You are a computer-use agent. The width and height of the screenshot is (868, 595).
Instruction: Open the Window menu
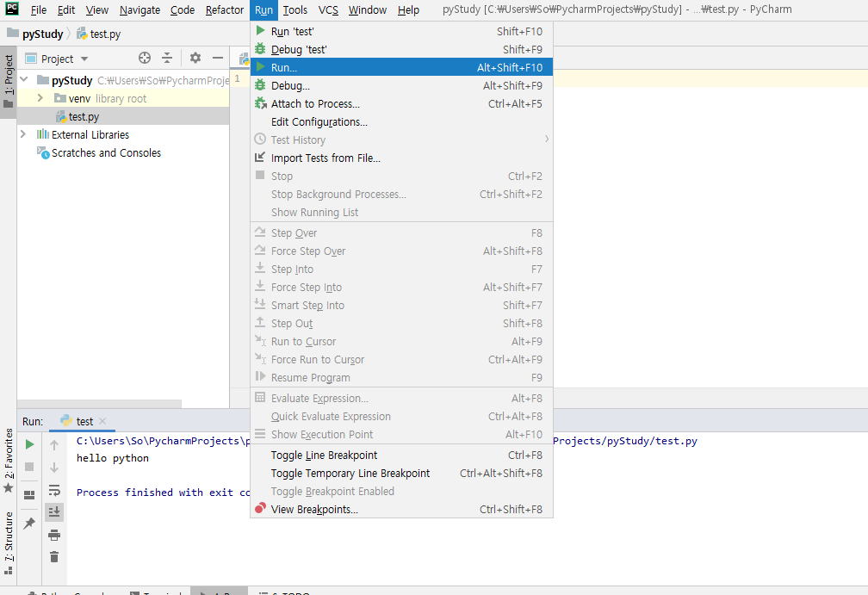coord(368,10)
